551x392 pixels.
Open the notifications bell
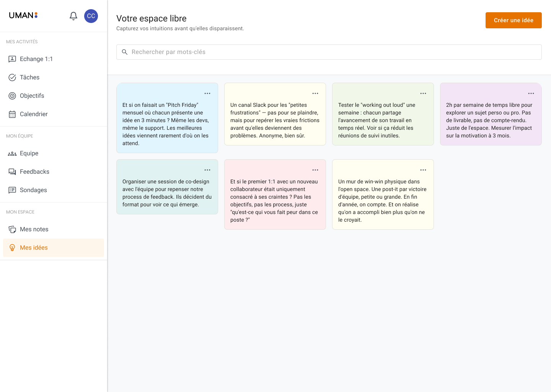click(73, 16)
